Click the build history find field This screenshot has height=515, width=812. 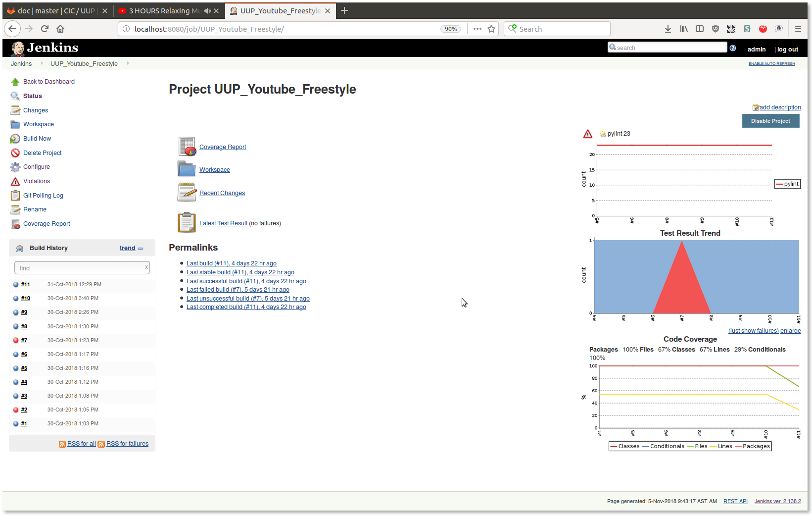click(x=82, y=268)
